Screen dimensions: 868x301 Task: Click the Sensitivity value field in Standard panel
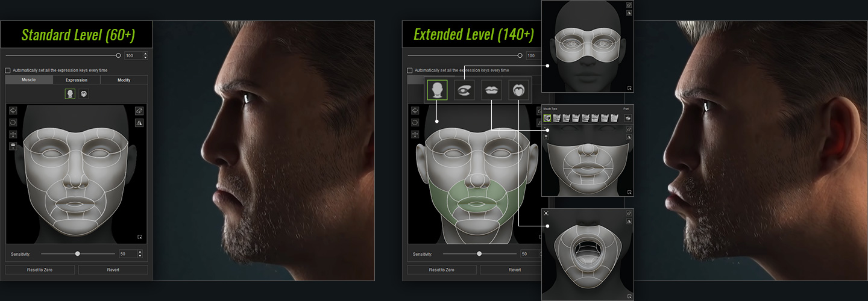(x=129, y=254)
